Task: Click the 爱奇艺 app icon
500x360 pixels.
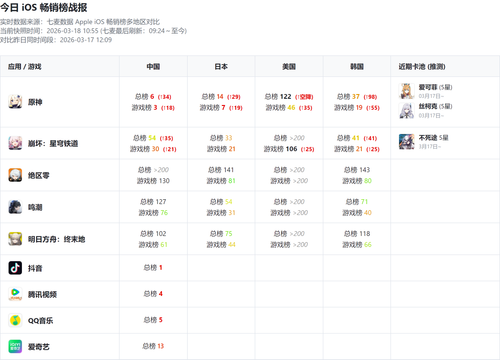Action: [x=15, y=346]
